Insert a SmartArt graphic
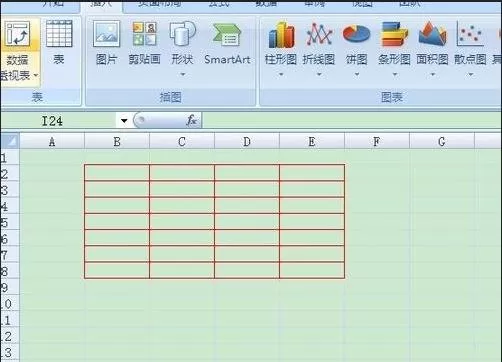The width and height of the screenshot is (502, 362). tap(227, 43)
